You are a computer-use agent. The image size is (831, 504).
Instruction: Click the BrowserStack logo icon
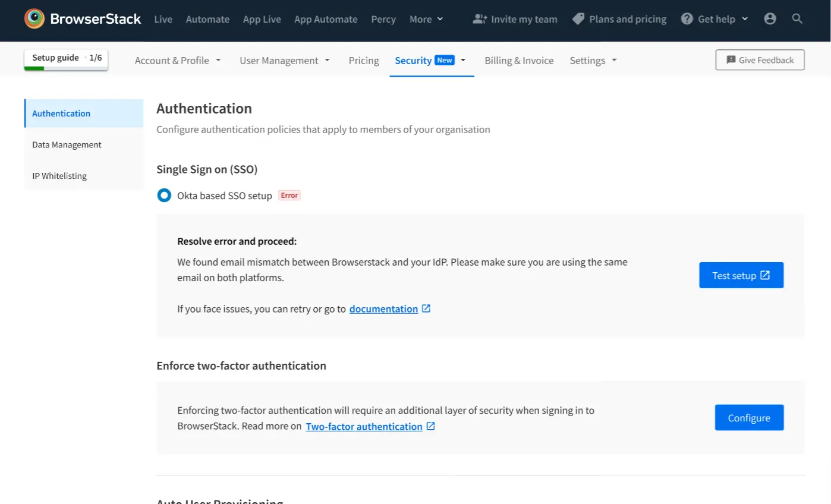[34, 19]
